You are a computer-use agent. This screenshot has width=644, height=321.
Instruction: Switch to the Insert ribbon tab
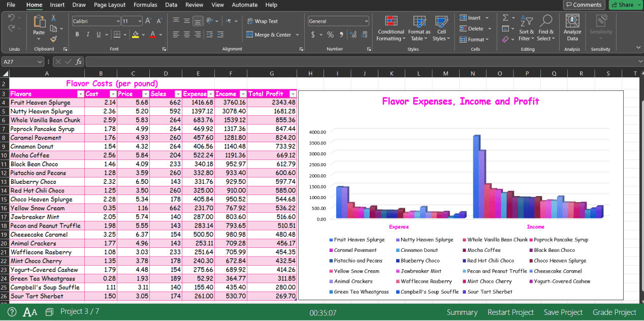[x=57, y=5]
